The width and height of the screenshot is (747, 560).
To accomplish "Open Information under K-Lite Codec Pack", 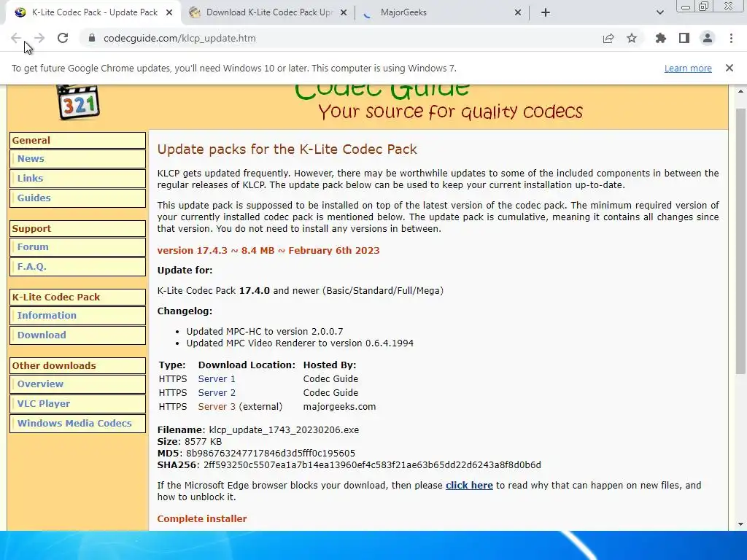I will (x=77, y=315).
